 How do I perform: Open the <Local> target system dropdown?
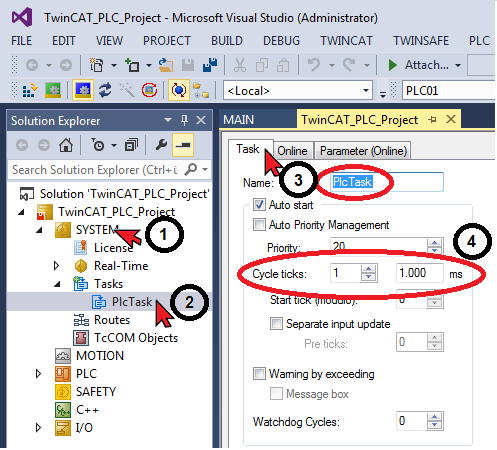coord(298,90)
